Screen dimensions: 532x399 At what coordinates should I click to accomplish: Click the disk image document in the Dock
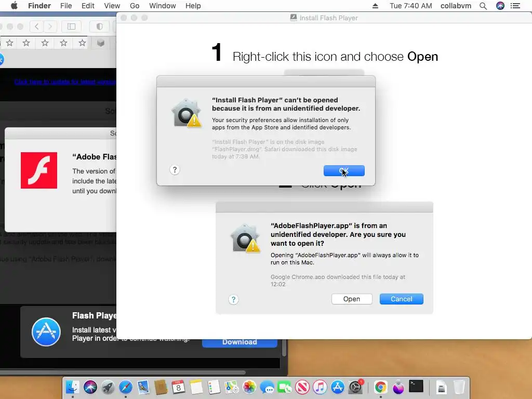[441, 387]
